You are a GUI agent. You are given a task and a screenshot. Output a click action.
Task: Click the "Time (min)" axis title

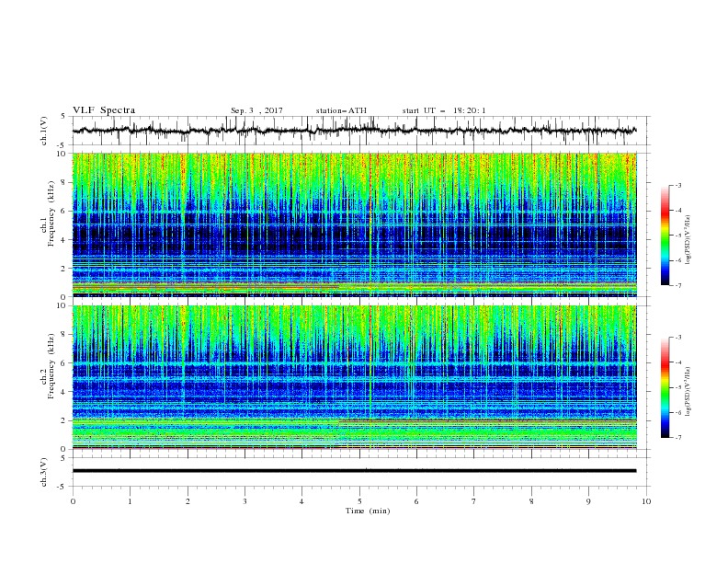(x=368, y=511)
